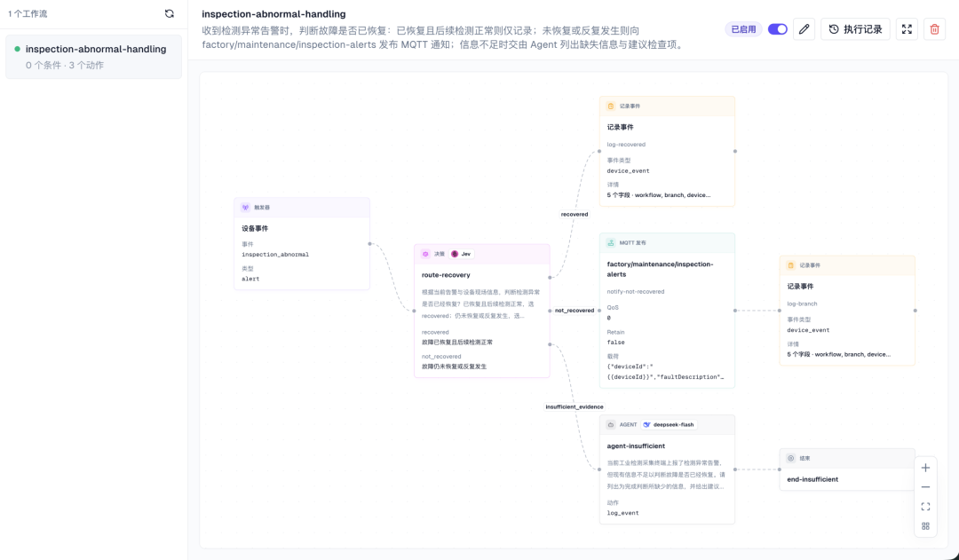The image size is (959, 560).
Task: Click the 故障仍未恢复或反复发生 branch description
Action: 454,367
